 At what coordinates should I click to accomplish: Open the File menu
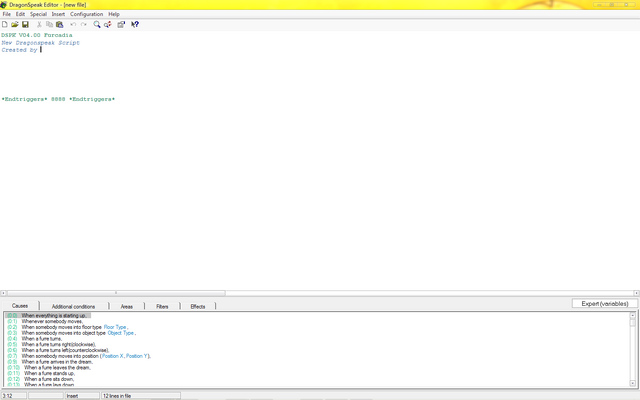[7, 14]
